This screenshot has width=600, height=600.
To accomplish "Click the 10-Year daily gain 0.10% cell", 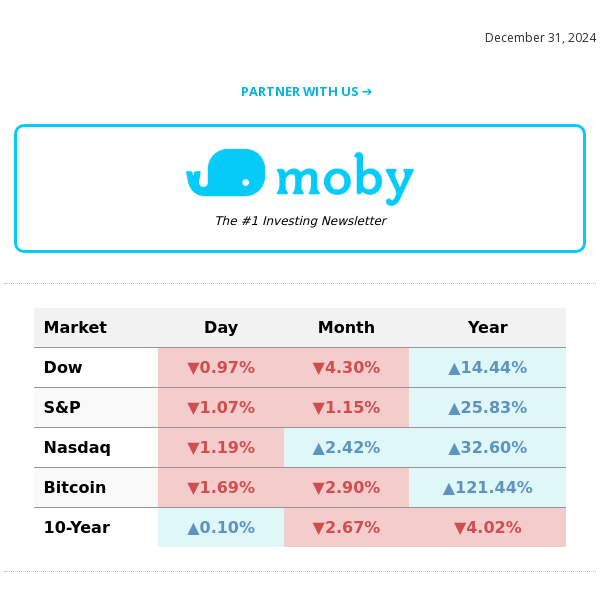I will coord(221,528).
